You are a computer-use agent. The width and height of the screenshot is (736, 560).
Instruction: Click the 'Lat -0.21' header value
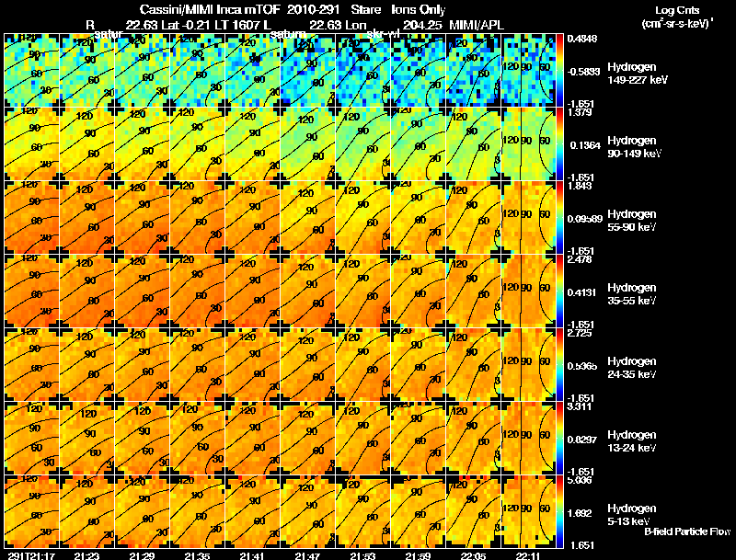188,25
